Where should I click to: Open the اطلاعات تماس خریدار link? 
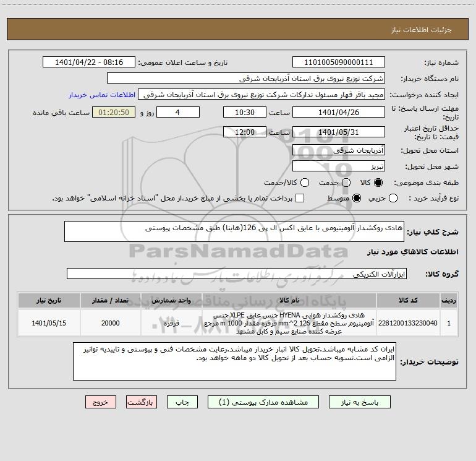(102, 95)
